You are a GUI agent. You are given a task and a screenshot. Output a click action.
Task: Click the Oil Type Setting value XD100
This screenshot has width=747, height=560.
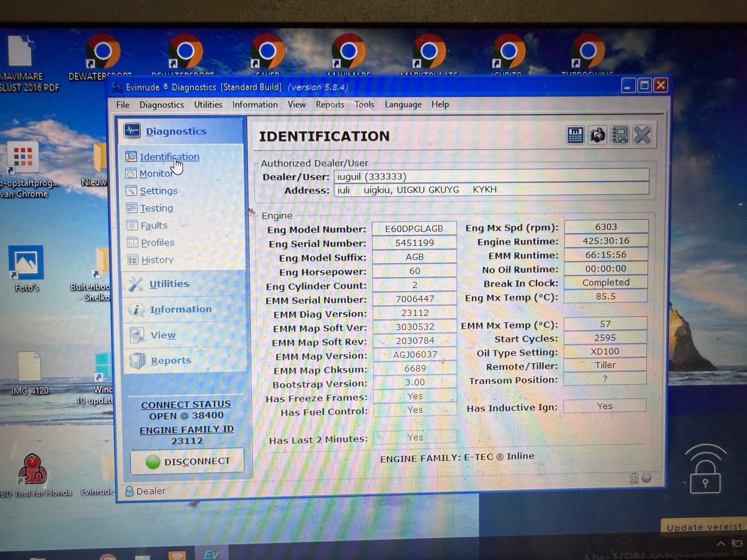click(605, 351)
